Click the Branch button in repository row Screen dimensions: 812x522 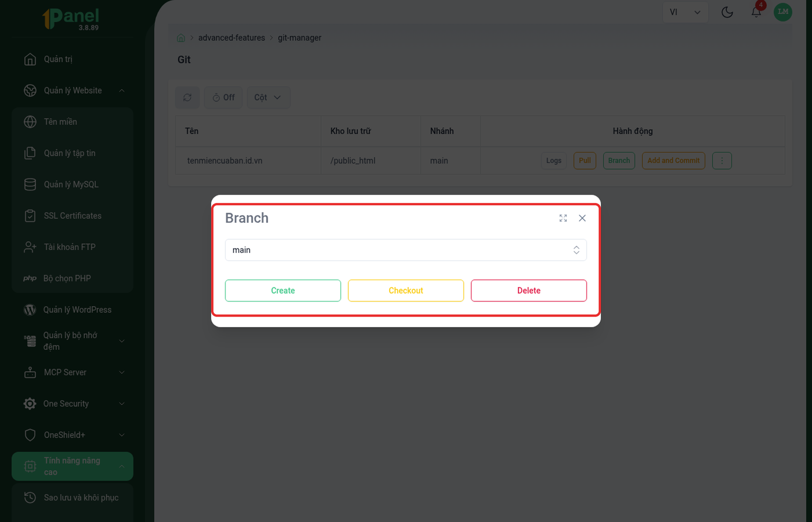click(x=619, y=161)
